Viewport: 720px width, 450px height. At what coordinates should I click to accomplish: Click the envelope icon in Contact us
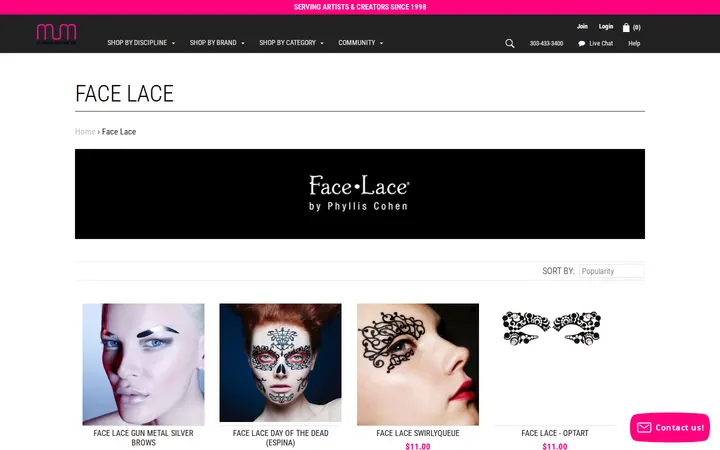pyautogui.click(x=644, y=428)
